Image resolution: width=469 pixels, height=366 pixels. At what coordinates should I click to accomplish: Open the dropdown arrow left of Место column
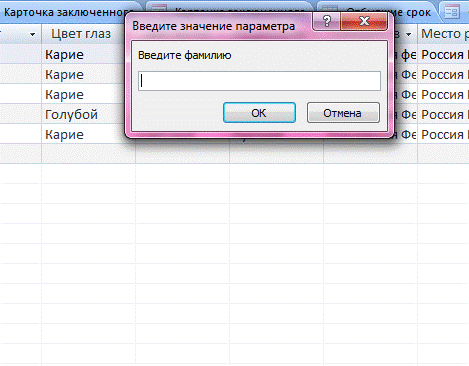[408, 34]
